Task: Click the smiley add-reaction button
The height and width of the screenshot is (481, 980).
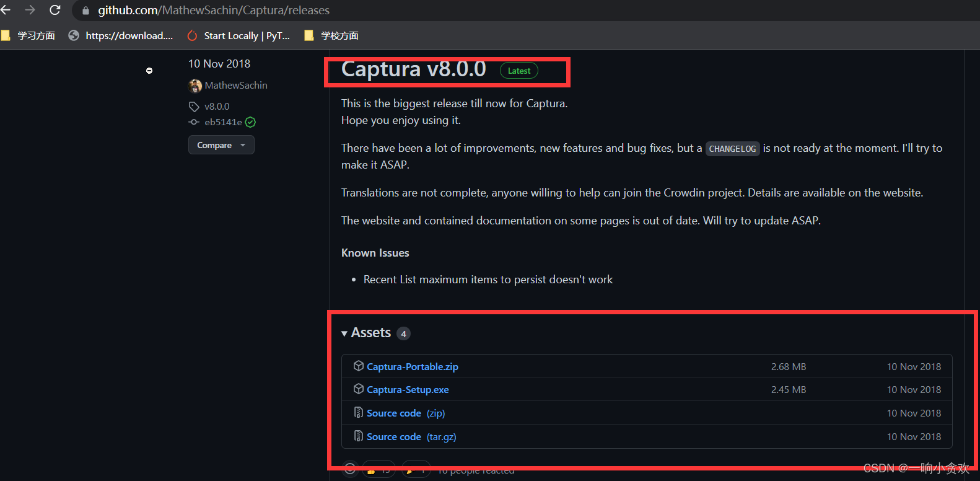Action: click(x=350, y=469)
